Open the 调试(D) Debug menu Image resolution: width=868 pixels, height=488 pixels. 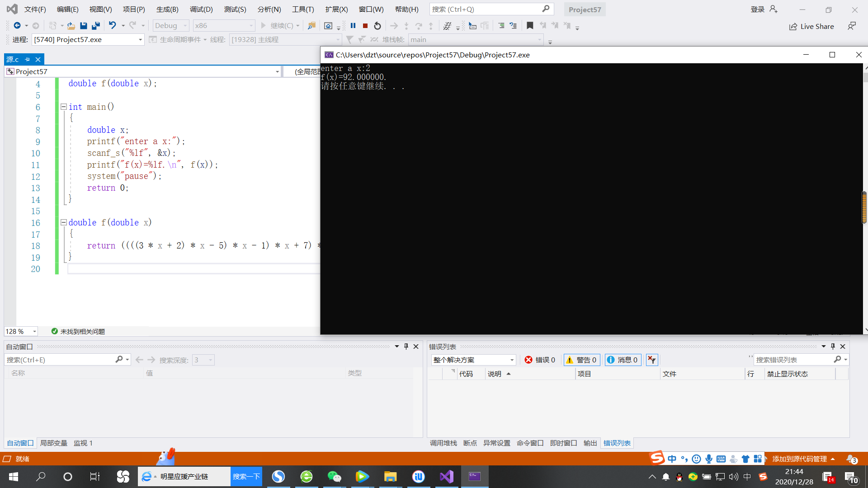pyautogui.click(x=201, y=9)
